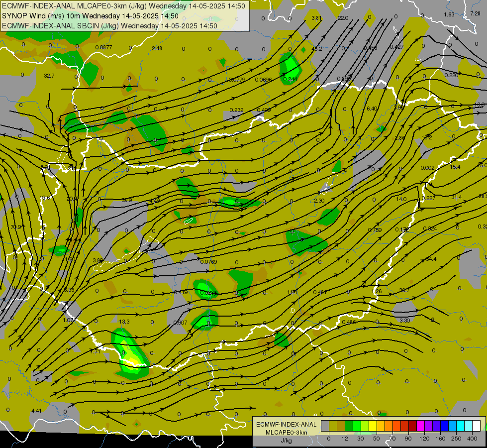Click the SBCIN title line
The image size is (487, 448).
click(109, 26)
